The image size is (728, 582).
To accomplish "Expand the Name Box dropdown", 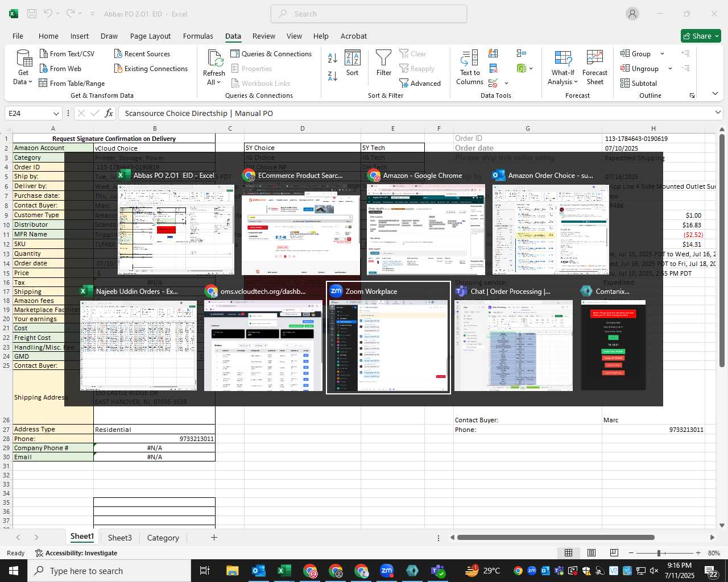I will (56, 113).
